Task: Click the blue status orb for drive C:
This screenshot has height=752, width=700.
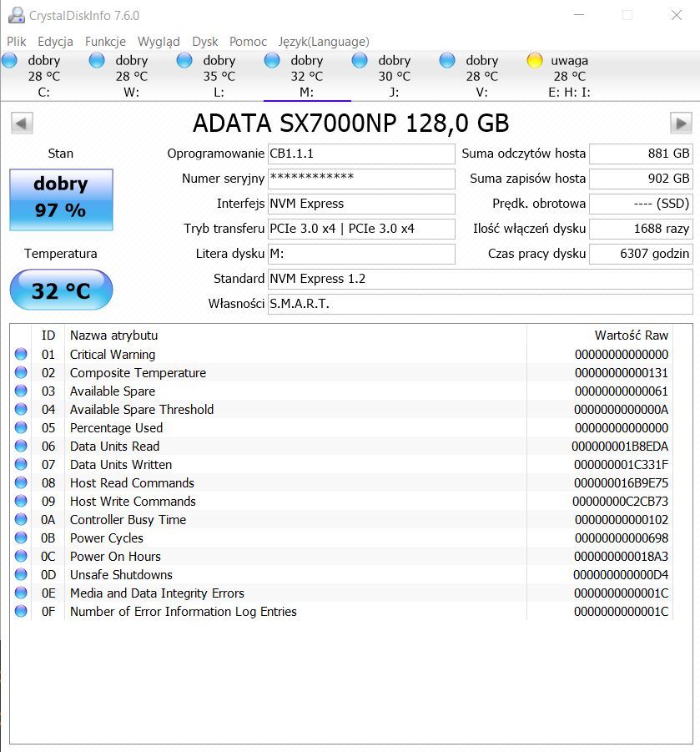Action: [9, 60]
